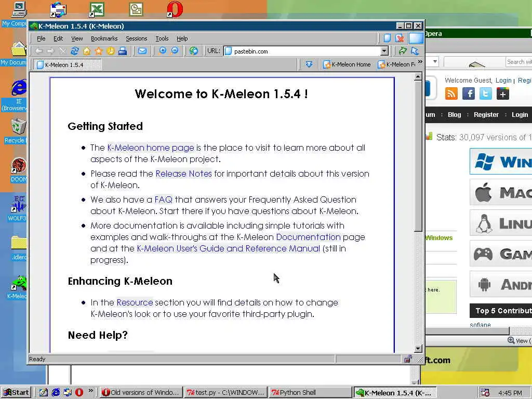The image size is (532, 399).
Task: Click the Internet Explorer quick launch icon
Action: [56, 393]
